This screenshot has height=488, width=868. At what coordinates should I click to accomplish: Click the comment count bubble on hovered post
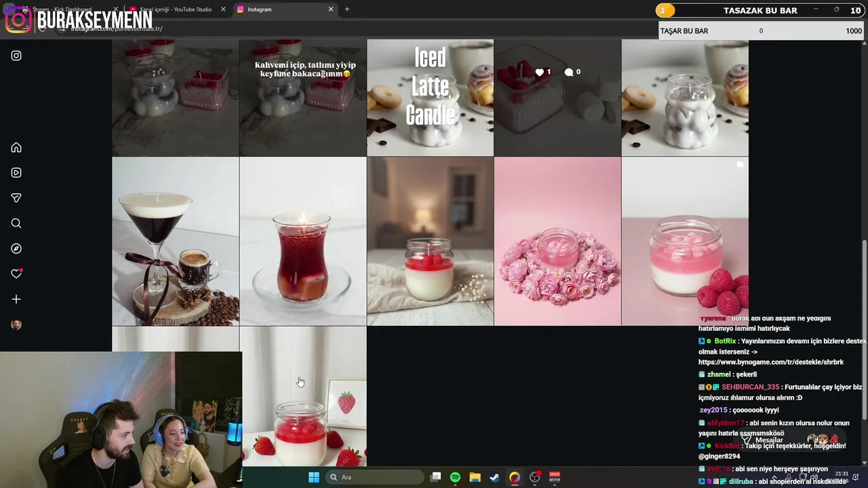[572, 72]
